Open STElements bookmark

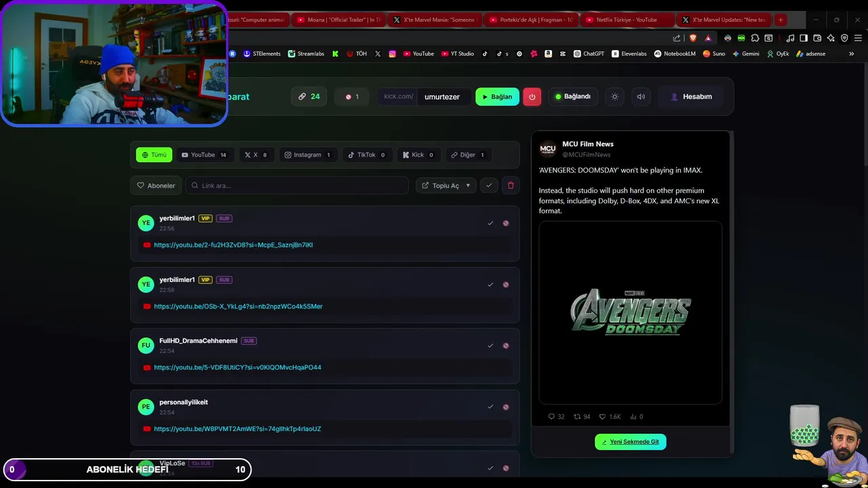[262, 54]
